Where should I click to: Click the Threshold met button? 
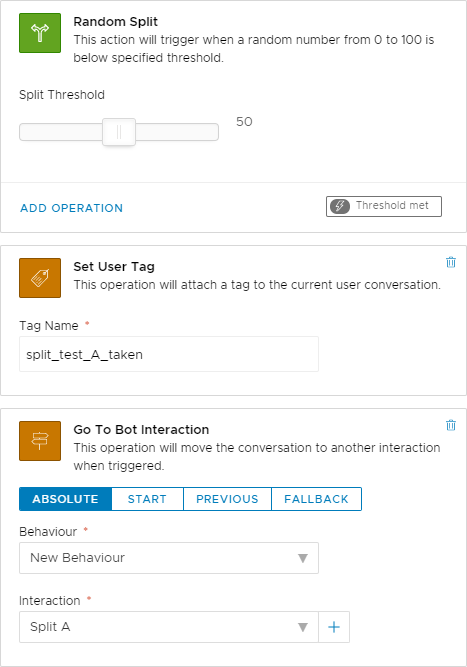click(x=384, y=206)
